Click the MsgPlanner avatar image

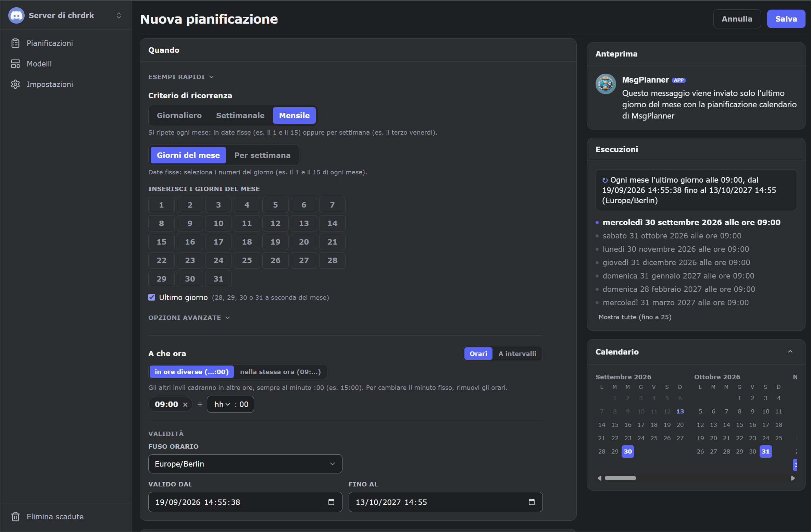606,84
